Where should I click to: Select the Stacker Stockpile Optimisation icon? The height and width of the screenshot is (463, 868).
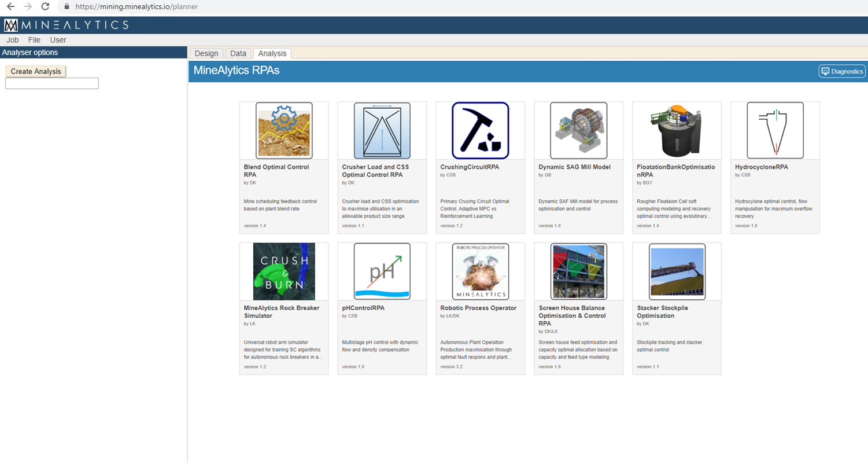677,271
